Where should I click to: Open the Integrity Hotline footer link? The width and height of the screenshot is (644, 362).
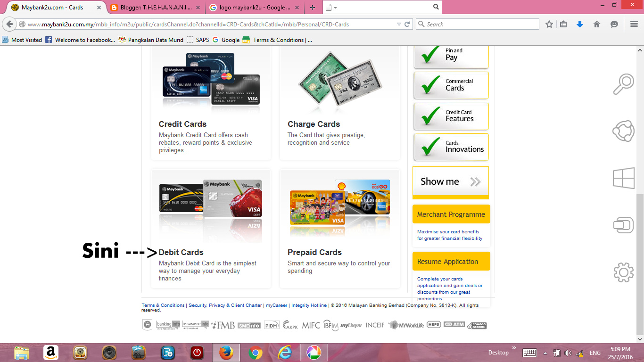pos(309,305)
